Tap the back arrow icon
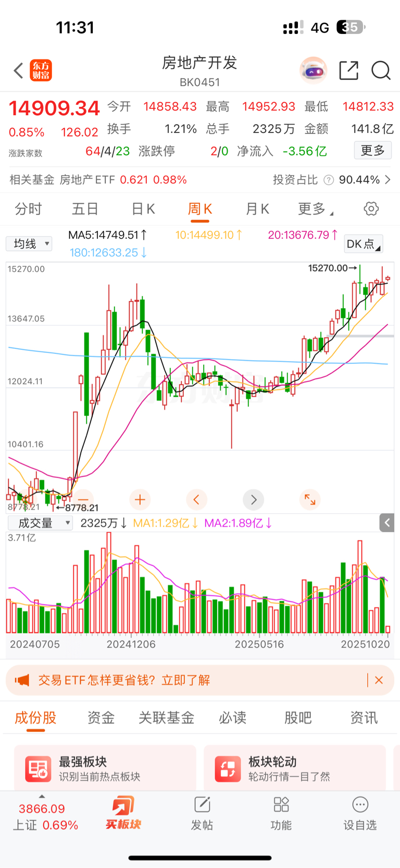The width and height of the screenshot is (400, 868). [x=19, y=70]
